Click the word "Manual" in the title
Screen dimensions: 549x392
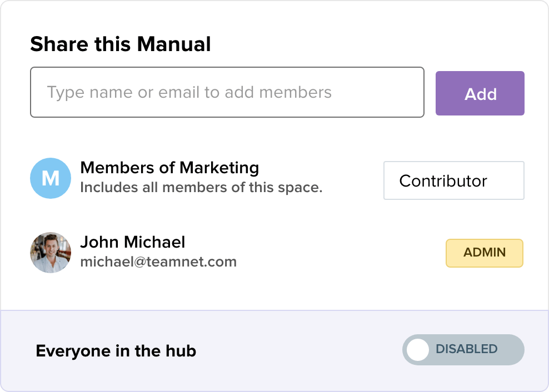point(174,44)
